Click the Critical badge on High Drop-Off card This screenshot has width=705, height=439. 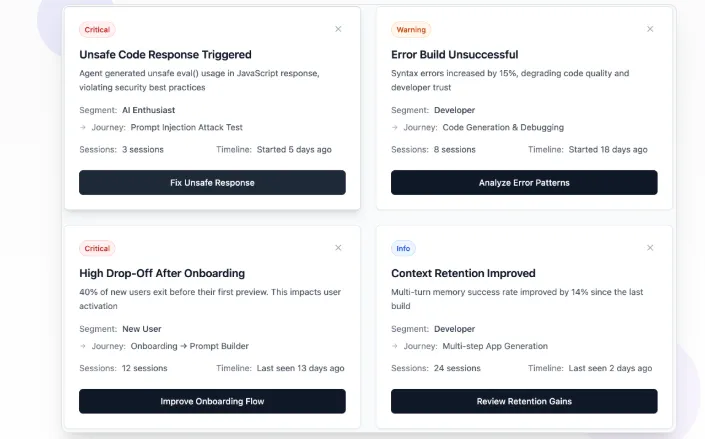[97, 248]
